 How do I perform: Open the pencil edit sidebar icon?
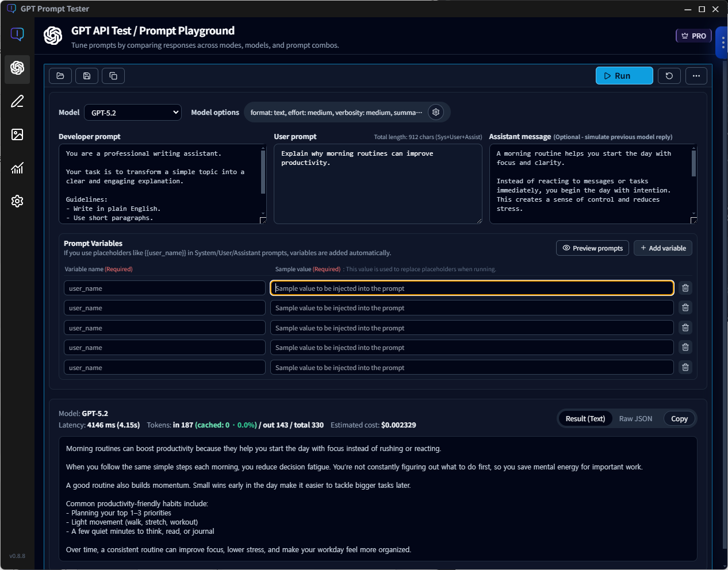(x=17, y=102)
